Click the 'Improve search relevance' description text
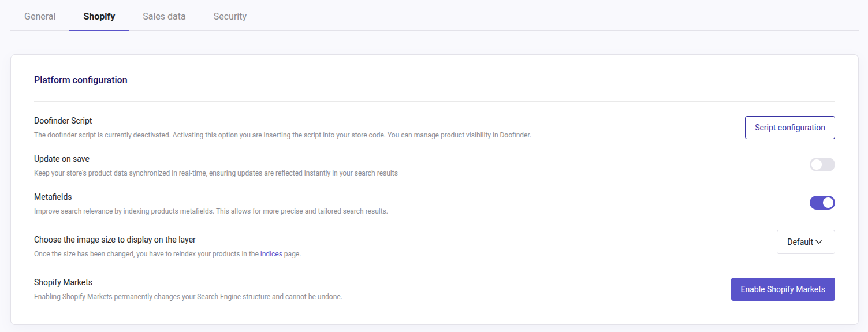This screenshot has width=868, height=332. 211,211
